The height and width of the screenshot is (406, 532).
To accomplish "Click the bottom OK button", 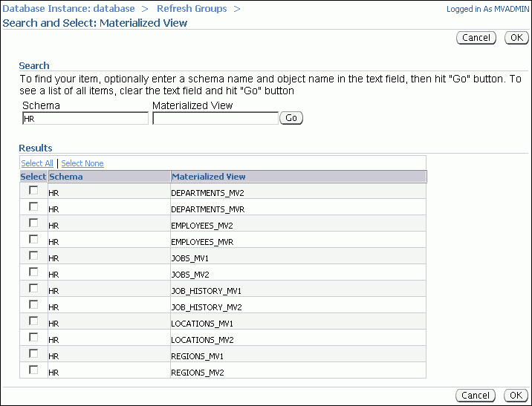I will click(x=516, y=395).
